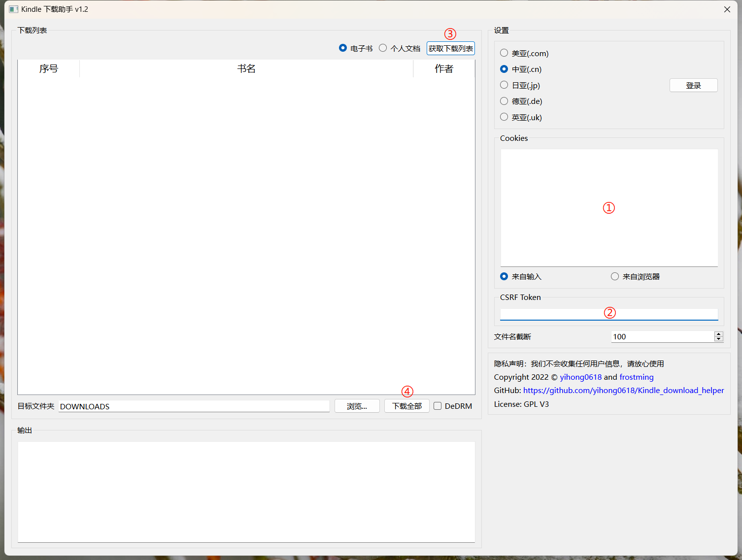Increase 文件名截断 with the up arrow
This screenshot has height=560, width=742.
point(719,334)
